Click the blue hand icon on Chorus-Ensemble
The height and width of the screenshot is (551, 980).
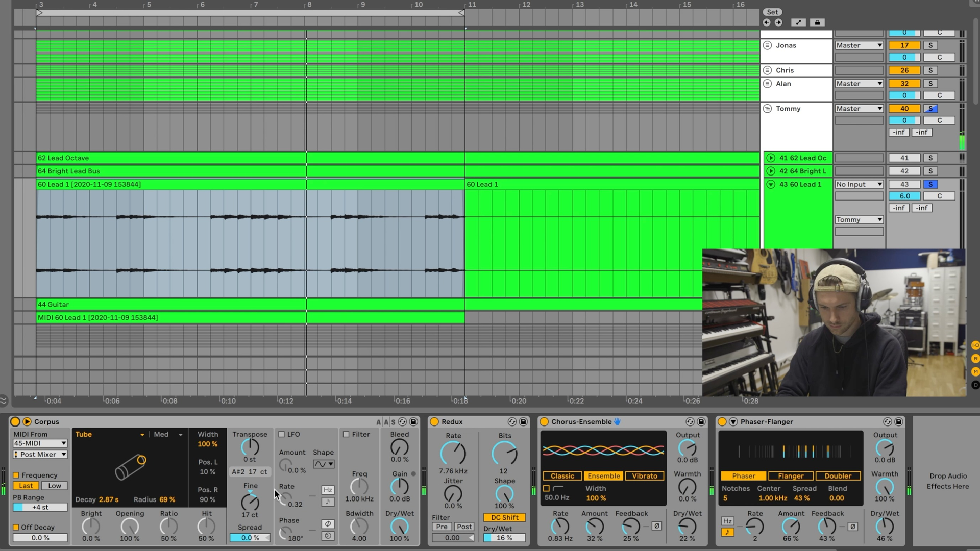pyautogui.click(x=617, y=422)
